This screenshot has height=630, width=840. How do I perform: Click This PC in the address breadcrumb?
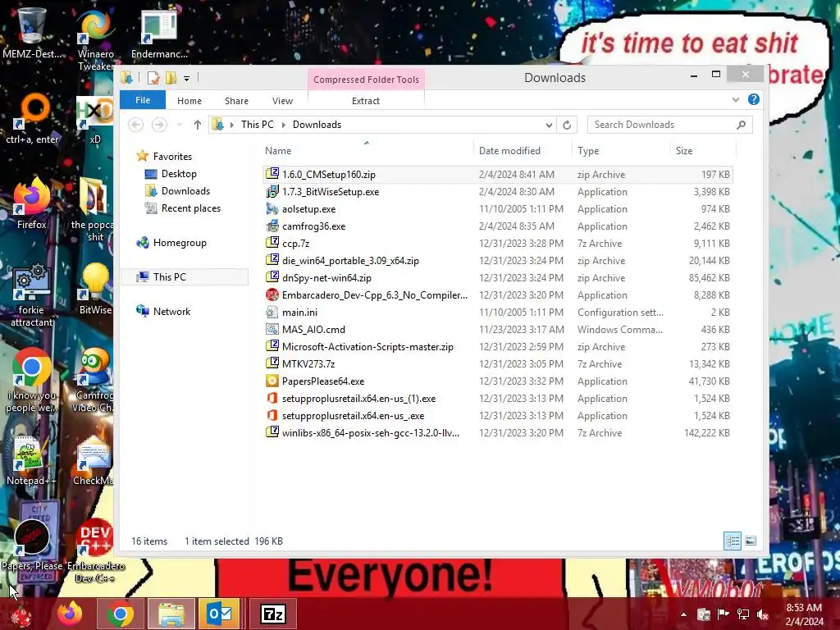(x=257, y=125)
